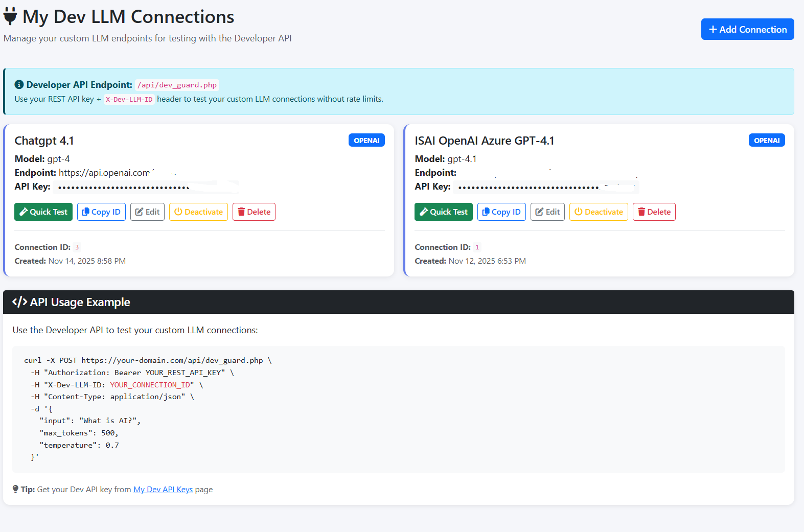Edit the ISAI OpenAI Azure connection

pyautogui.click(x=547, y=212)
